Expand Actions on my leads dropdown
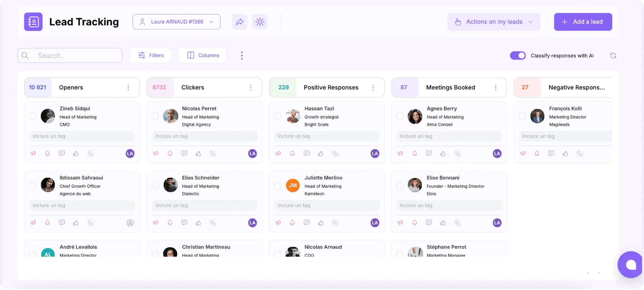 494,22
